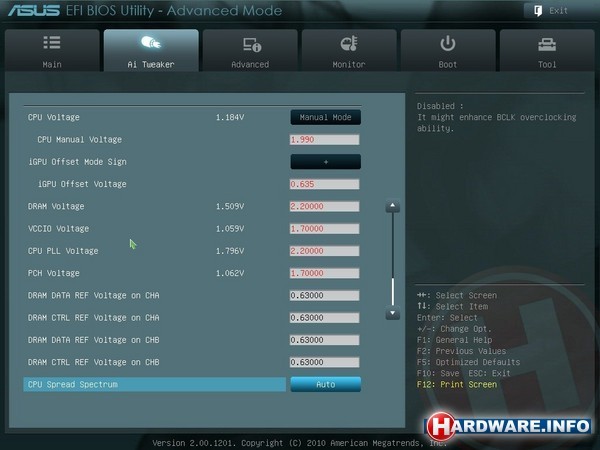Go to the Monitor tab label
The image size is (600, 450).
[x=349, y=64]
